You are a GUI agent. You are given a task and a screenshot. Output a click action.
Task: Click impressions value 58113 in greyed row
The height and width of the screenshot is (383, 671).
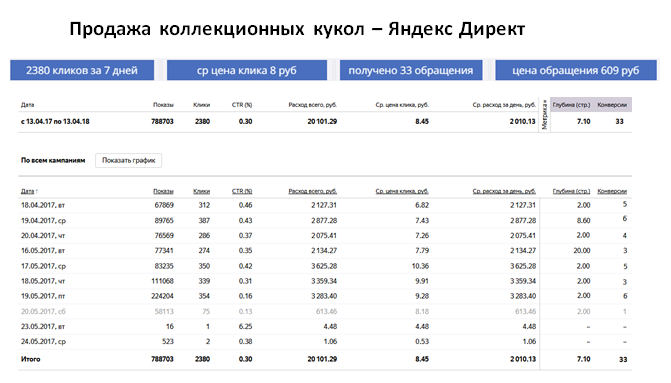tap(164, 312)
